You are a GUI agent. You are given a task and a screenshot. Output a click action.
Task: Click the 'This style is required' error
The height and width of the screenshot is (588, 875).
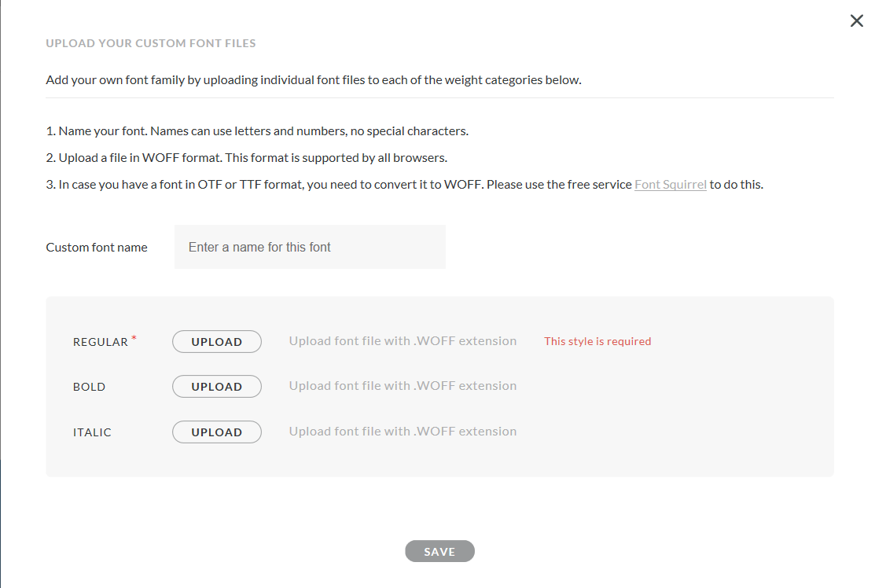pos(597,341)
